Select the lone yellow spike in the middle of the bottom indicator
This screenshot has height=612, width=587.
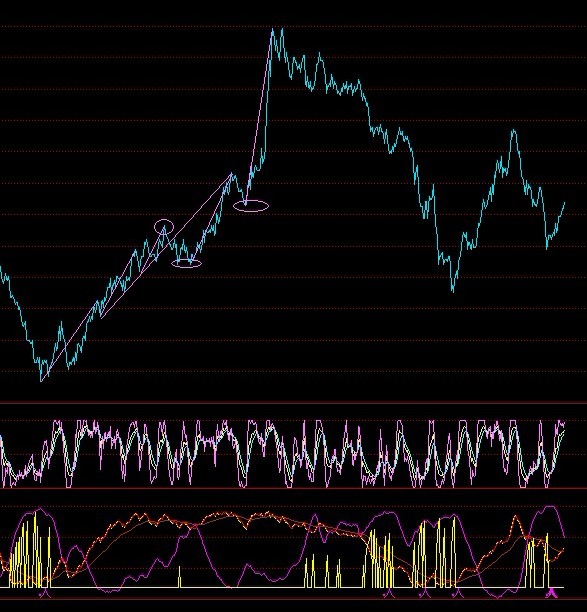pyautogui.click(x=180, y=577)
